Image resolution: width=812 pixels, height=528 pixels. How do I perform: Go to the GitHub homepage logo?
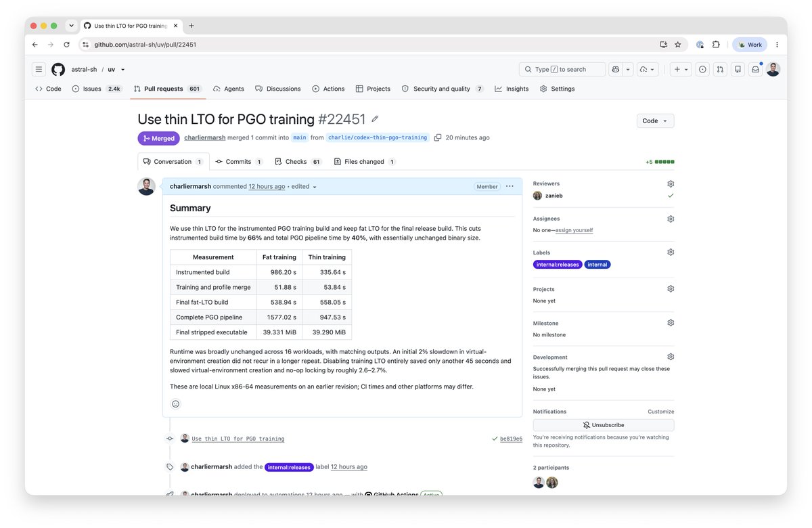point(58,69)
